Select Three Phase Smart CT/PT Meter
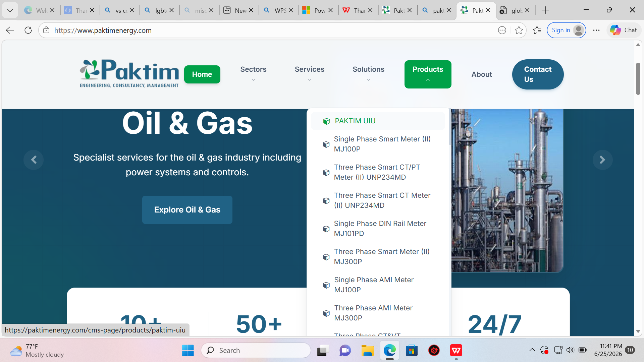The width and height of the screenshot is (644, 362). [x=378, y=172]
